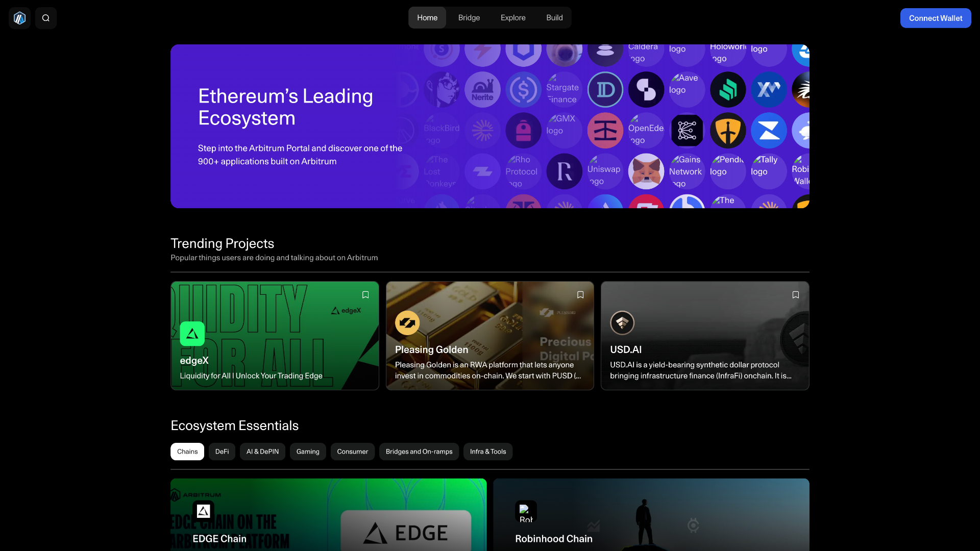Select the Infra & Tools filter
Screen dimensions: 980x551
click(x=488, y=452)
